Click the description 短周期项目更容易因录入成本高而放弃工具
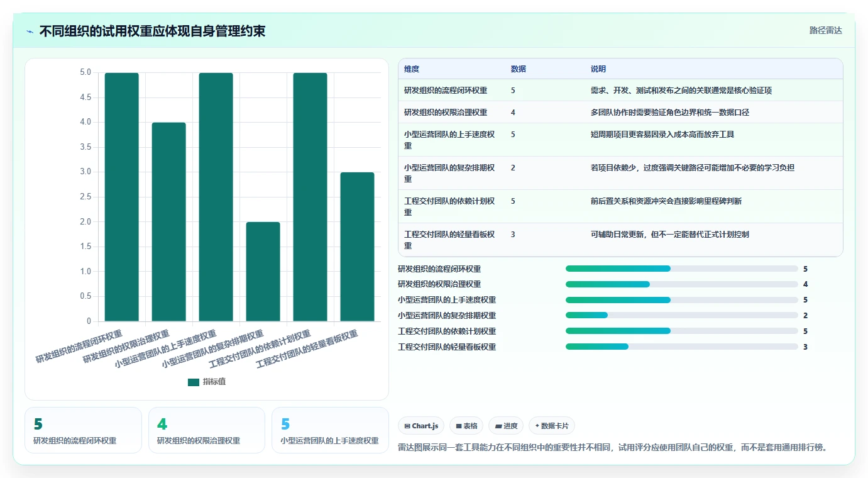The height and width of the screenshot is (478, 868). point(662,135)
